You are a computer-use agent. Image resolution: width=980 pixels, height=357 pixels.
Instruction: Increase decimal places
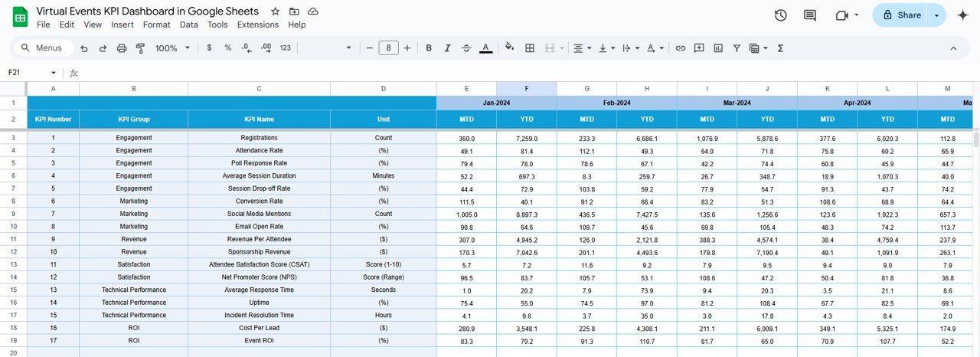click(x=266, y=47)
